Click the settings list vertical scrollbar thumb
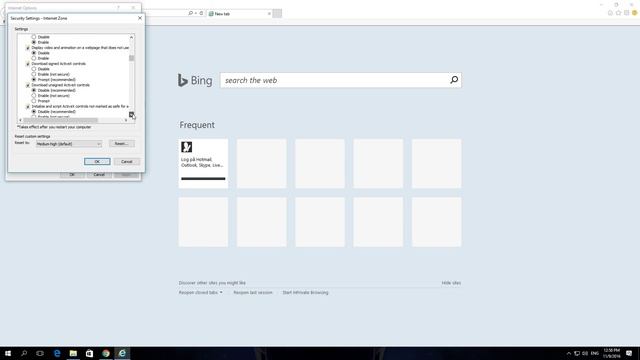Image resolution: width=640 pixels, height=360 pixels. 131,58
